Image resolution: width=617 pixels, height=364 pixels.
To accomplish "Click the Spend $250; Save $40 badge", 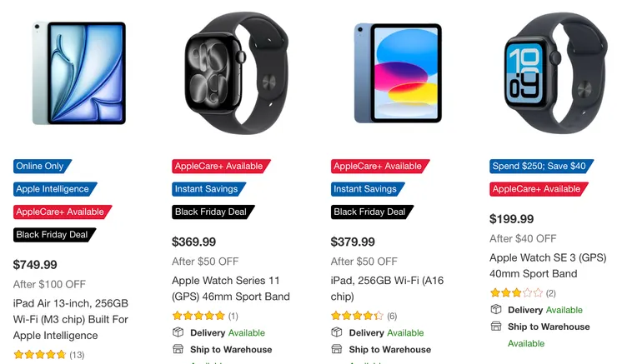I will (539, 166).
